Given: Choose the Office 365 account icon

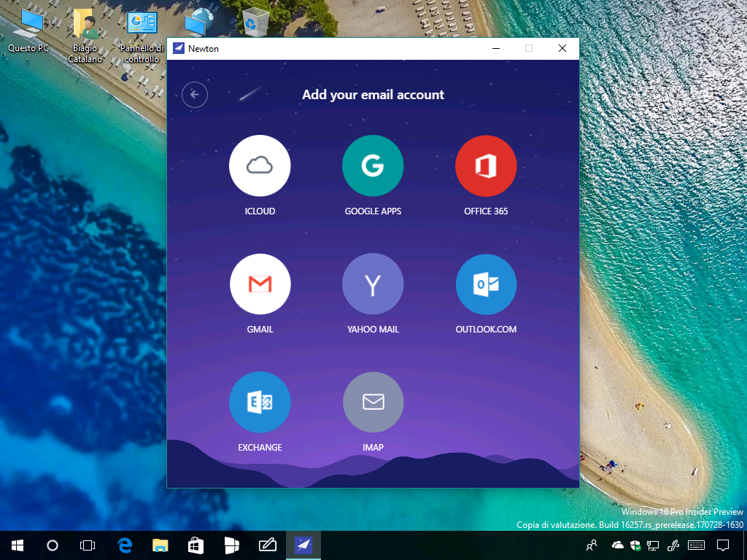Looking at the screenshot, I should [486, 166].
